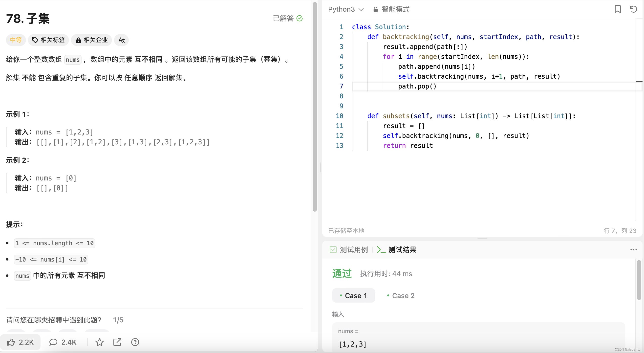The image size is (644, 353).
Task: Select Case 2 tab
Action: coord(401,295)
